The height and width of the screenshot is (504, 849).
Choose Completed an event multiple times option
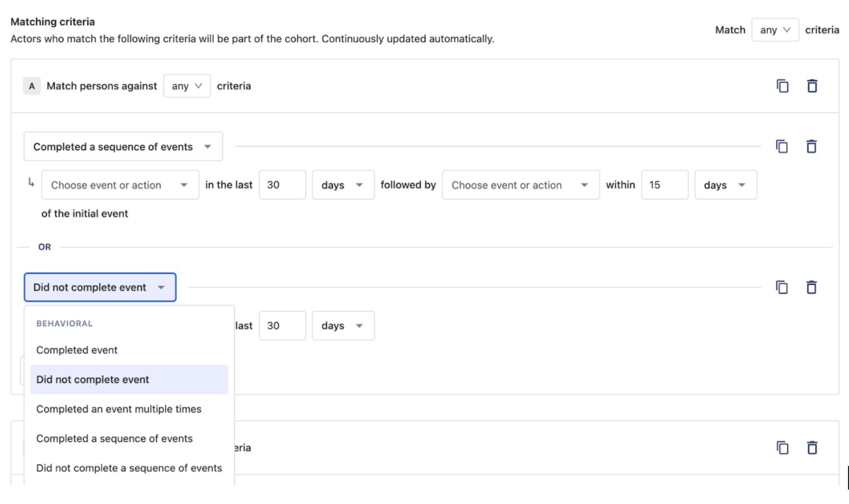pyautogui.click(x=119, y=409)
